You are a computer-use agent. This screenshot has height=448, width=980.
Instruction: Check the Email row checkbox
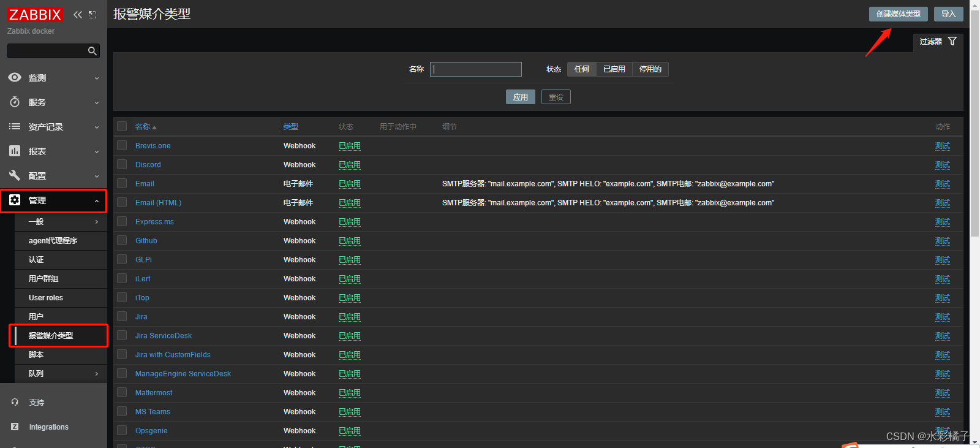[122, 184]
